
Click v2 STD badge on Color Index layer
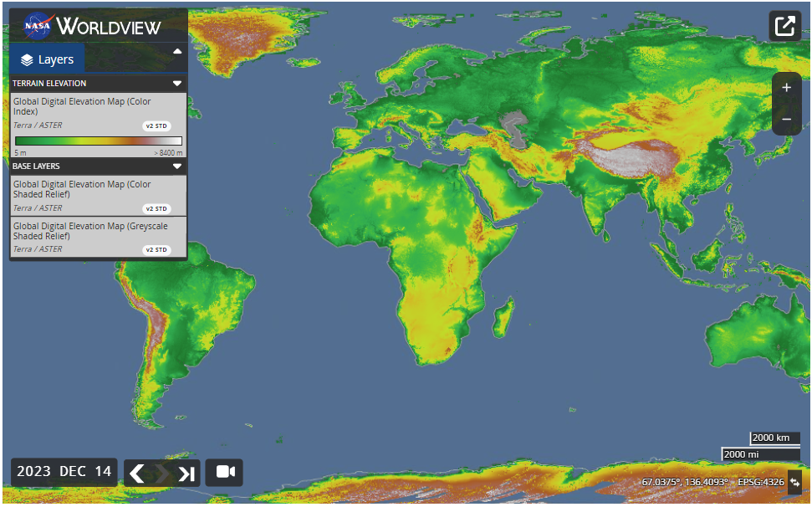(x=156, y=125)
